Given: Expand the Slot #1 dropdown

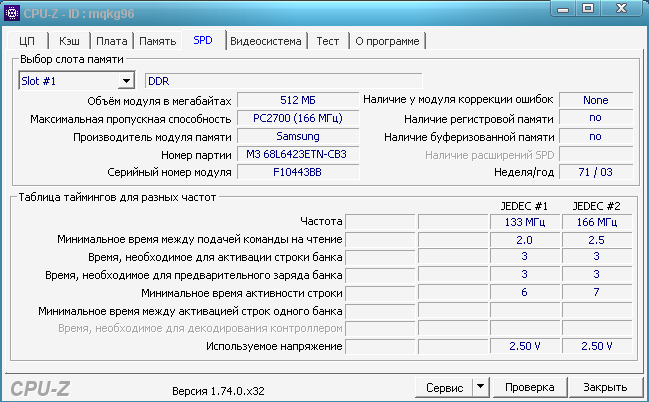Looking at the screenshot, I should point(126,81).
